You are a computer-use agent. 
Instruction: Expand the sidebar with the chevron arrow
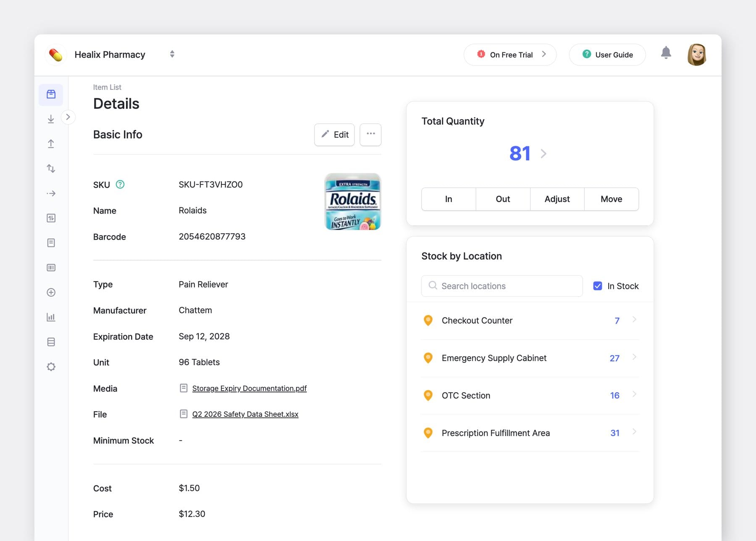pos(68,117)
